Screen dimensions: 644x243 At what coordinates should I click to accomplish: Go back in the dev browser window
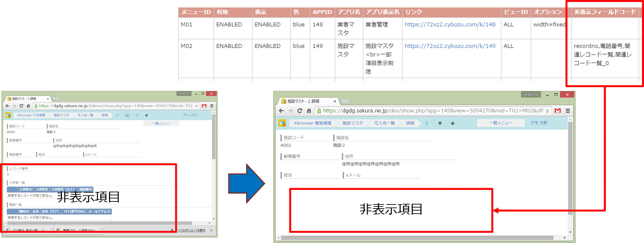[281, 111]
